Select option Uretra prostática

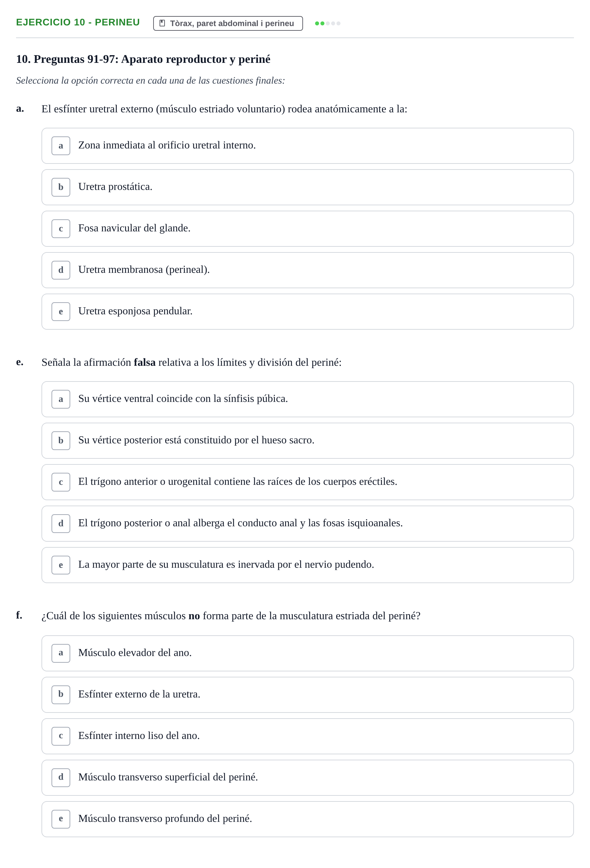pos(307,187)
